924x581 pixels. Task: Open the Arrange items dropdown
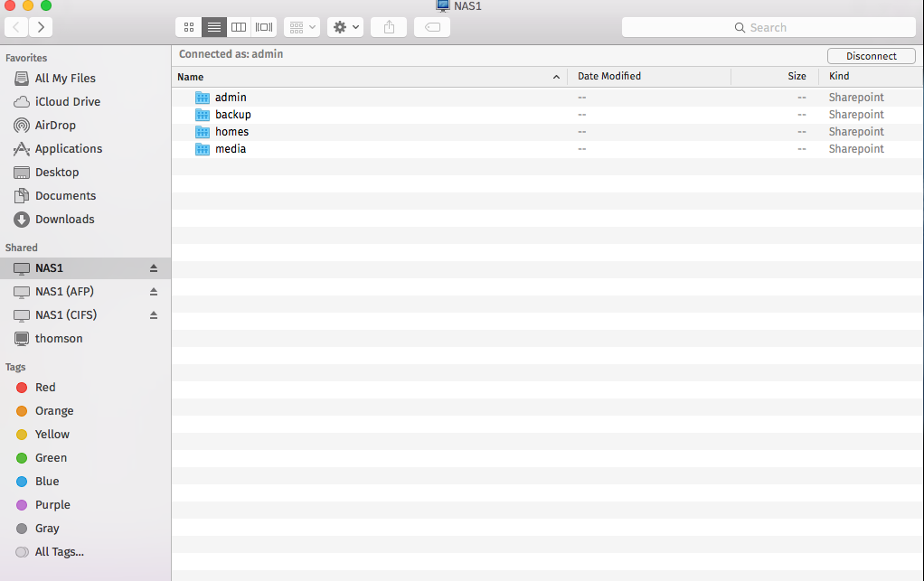pyautogui.click(x=301, y=27)
